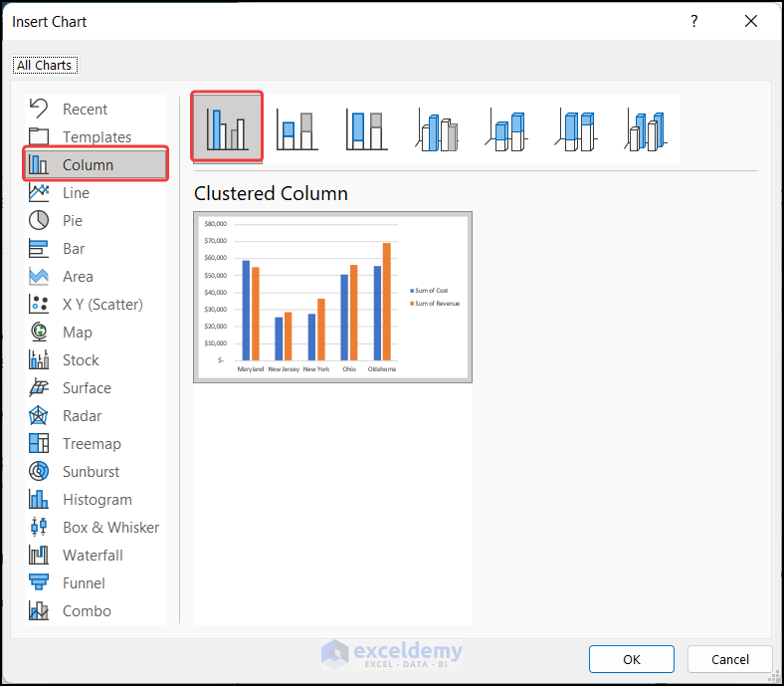The height and width of the screenshot is (686, 784).
Task: Choose the 3-D Stacked Column subtype icon
Action: (x=507, y=130)
